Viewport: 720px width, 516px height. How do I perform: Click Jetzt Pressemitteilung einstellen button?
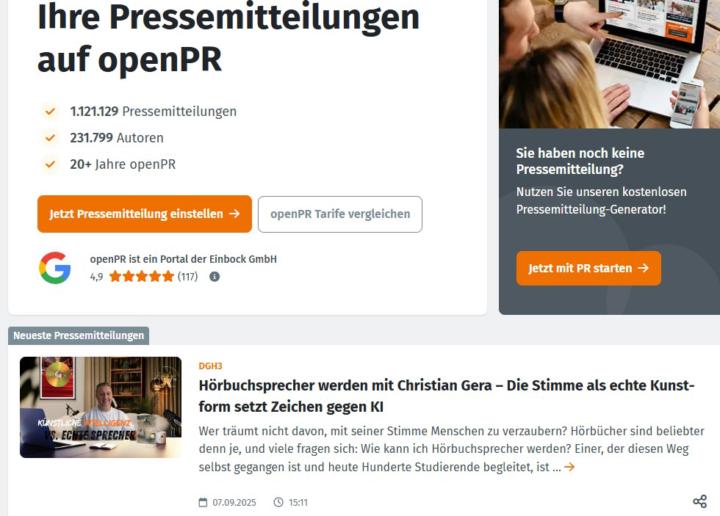145,214
